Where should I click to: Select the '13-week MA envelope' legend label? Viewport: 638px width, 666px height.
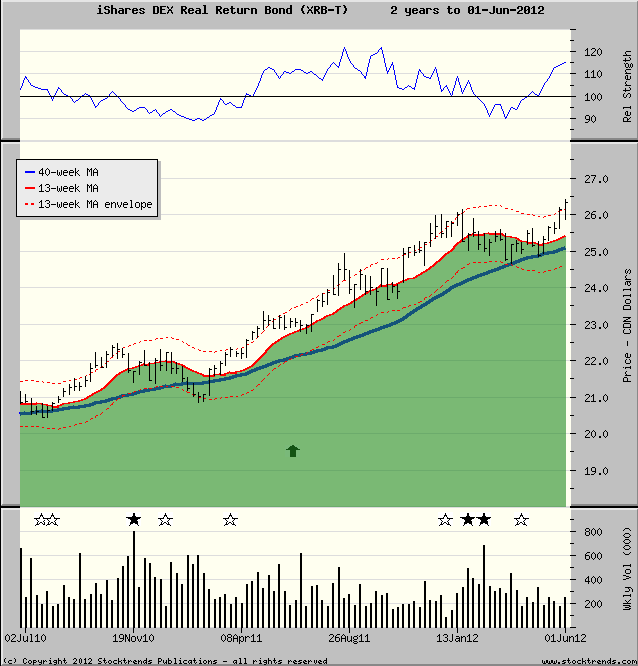(95, 204)
